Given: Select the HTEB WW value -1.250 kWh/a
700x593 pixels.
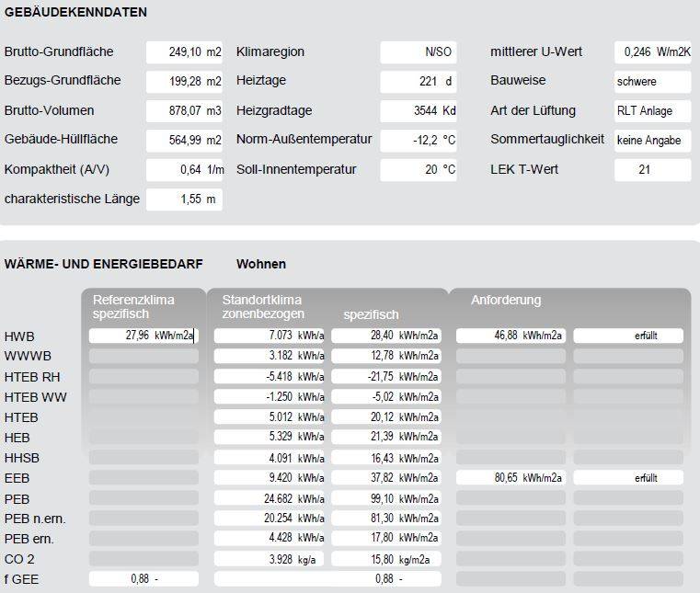Looking at the screenshot, I should pos(270,396).
